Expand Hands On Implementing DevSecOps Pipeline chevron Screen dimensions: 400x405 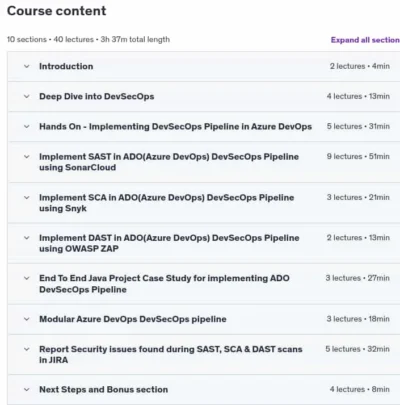27,127
